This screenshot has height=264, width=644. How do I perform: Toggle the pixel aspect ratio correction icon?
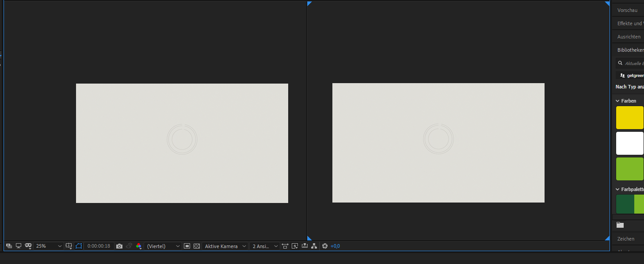[285, 246]
